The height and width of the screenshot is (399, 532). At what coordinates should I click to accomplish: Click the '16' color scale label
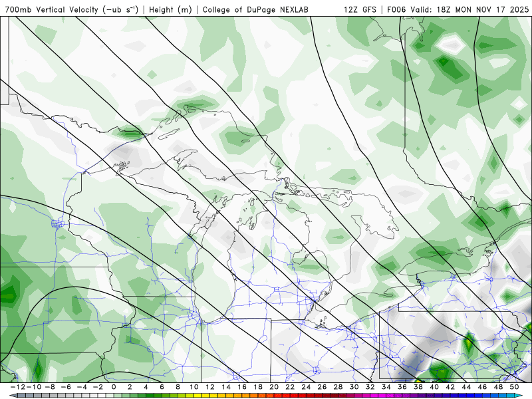[242, 387]
